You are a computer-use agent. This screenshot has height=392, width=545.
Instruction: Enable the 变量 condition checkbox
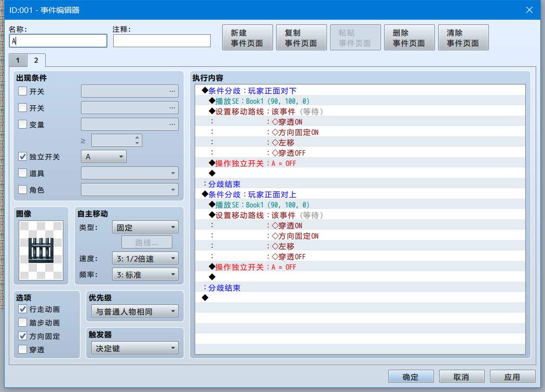(x=23, y=124)
